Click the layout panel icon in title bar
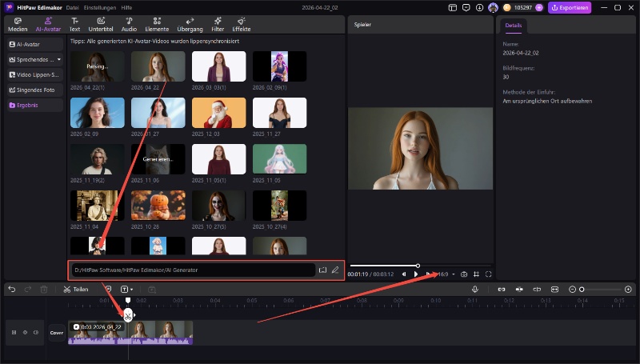 [452, 7]
